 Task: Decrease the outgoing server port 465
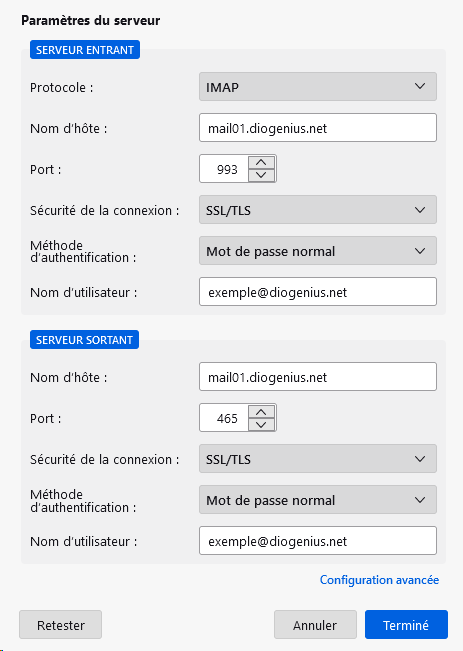click(261, 424)
